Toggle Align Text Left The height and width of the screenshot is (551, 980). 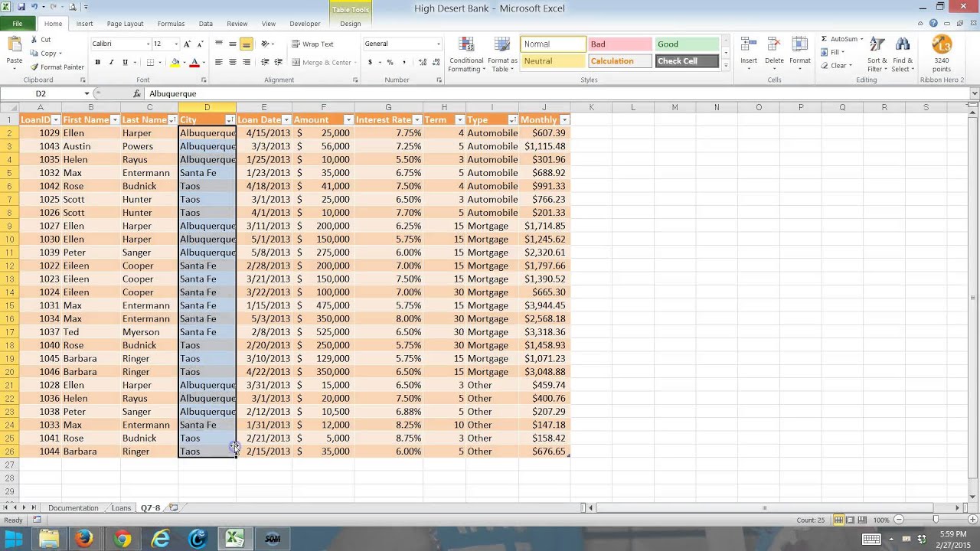point(219,62)
